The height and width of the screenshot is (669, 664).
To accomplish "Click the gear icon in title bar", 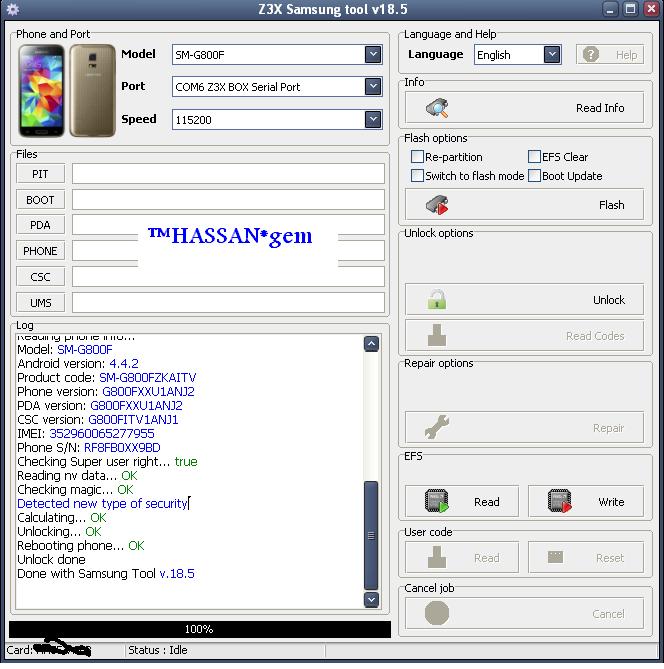I will click(x=13, y=9).
